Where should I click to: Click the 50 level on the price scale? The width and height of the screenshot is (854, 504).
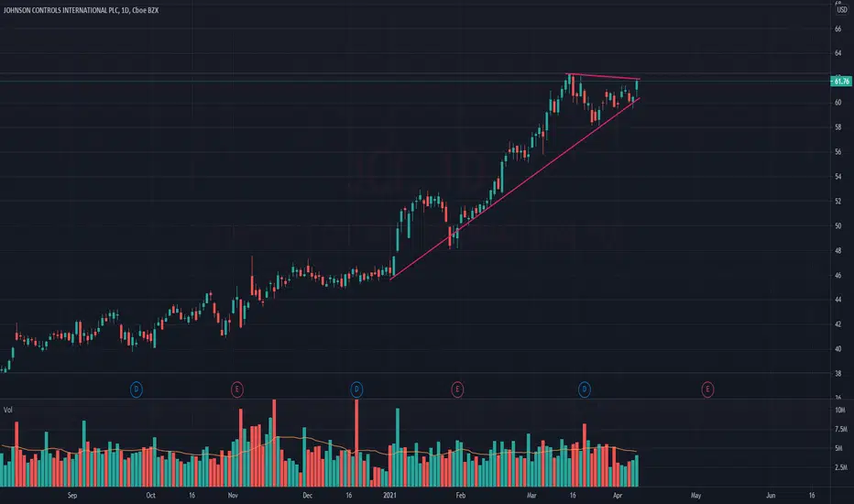[x=838, y=225]
